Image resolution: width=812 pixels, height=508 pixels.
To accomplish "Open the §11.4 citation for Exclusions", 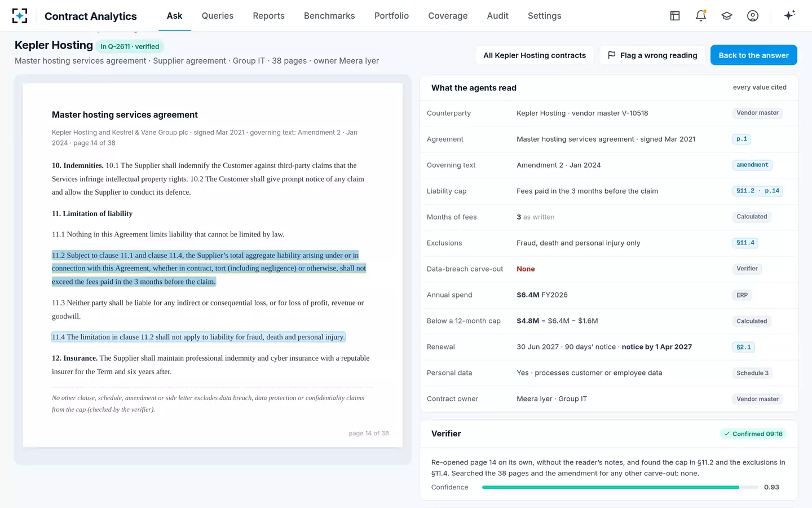I will pos(745,243).
